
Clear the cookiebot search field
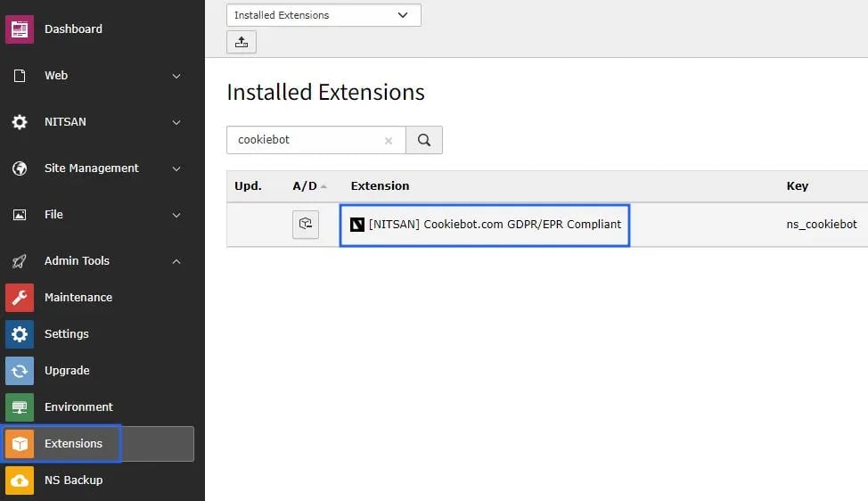[x=389, y=141]
